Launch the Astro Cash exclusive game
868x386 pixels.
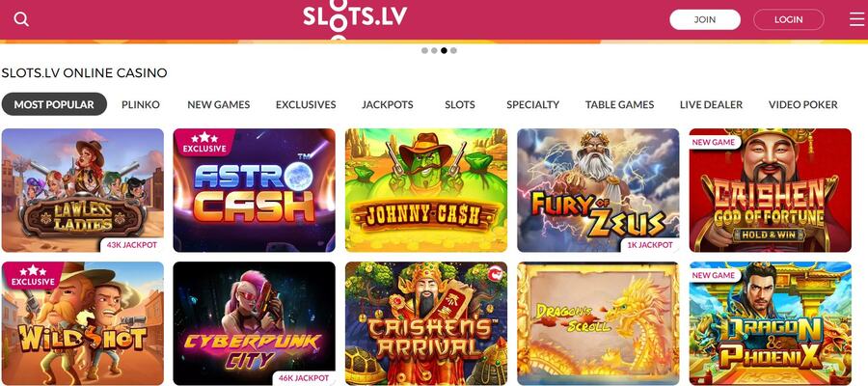[x=254, y=190]
